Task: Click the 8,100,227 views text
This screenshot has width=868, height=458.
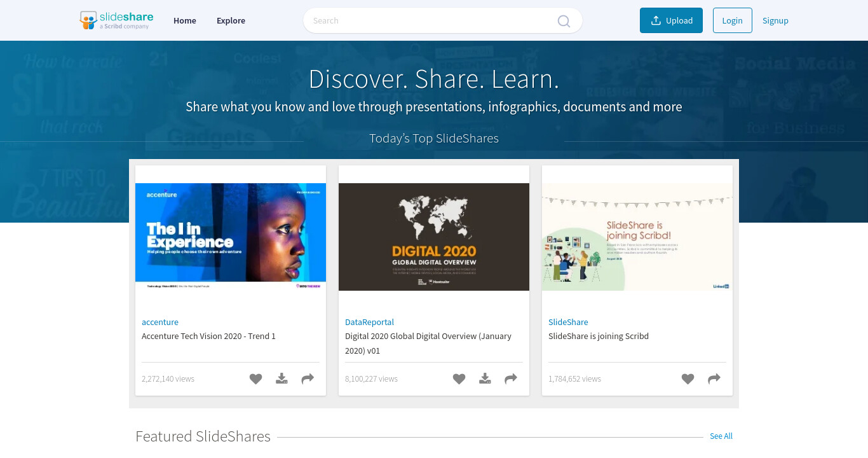Action: [x=371, y=378]
